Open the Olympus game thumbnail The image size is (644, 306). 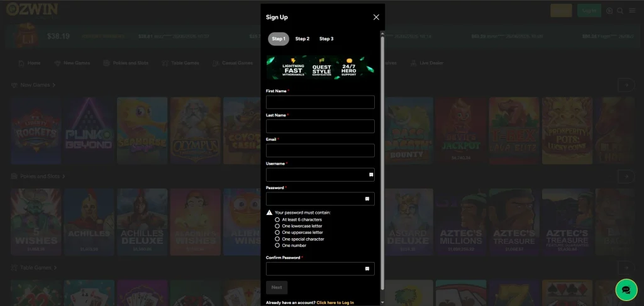pos(196,131)
